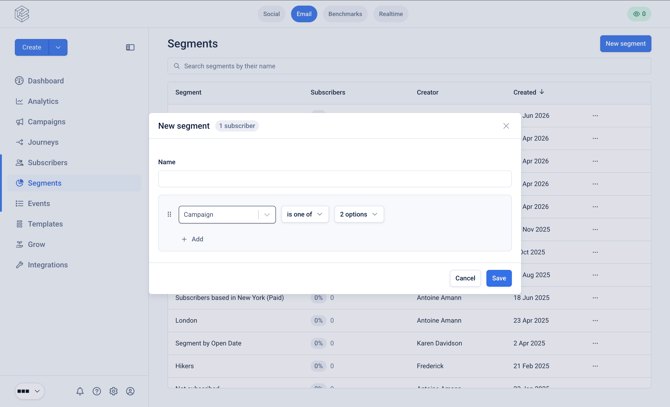This screenshot has height=407, width=670.
Task: Click the Integrations plug icon
Action: (19, 265)
